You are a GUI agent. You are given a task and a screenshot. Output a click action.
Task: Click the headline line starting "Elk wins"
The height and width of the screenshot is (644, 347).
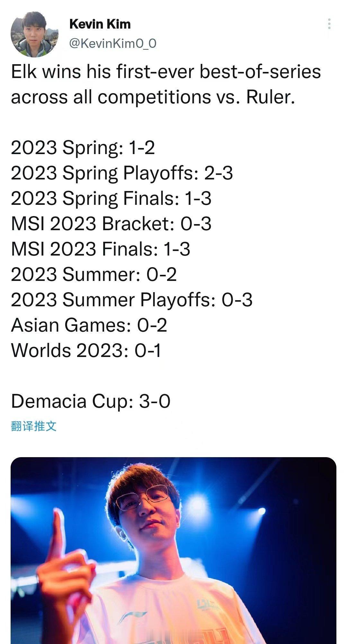(166, 71)
